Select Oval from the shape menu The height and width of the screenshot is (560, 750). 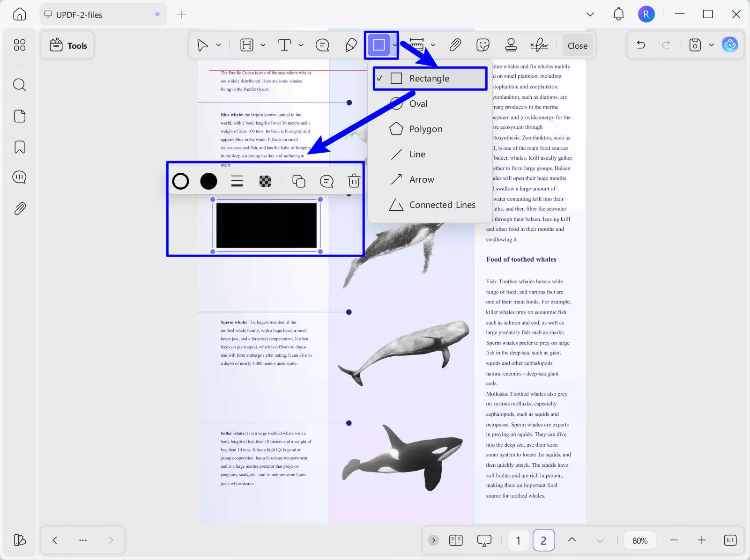[418, 103]
